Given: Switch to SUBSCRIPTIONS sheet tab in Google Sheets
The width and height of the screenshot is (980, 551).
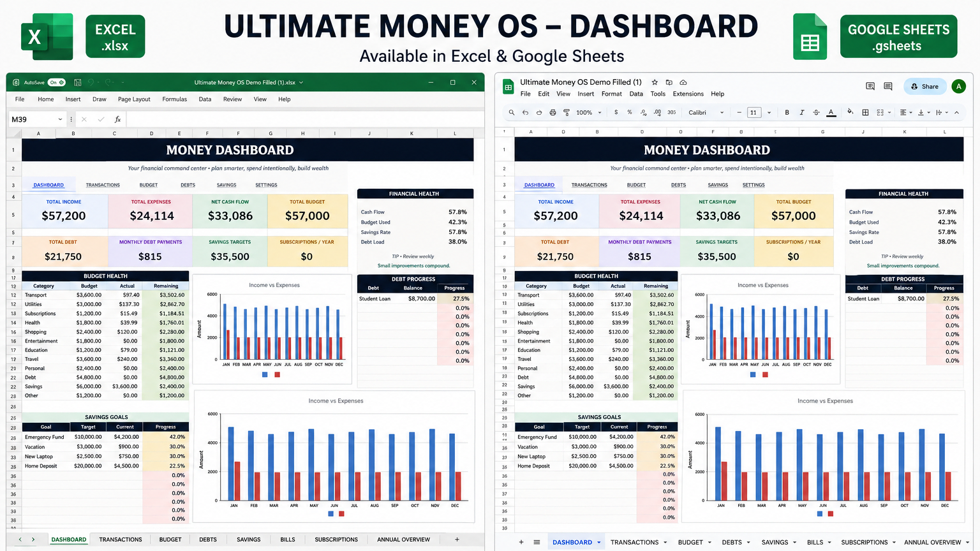Looking at the screenshot, I should pyautogui.click(x=864, y=543).
